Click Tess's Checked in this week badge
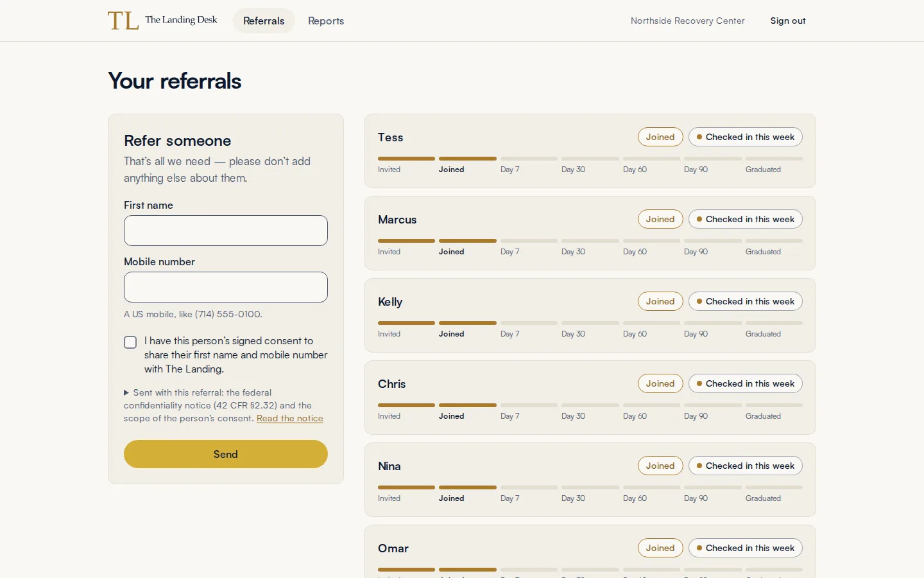Image resolution: width=924 pixels, height=578 pixels. (x=746, y=137)
